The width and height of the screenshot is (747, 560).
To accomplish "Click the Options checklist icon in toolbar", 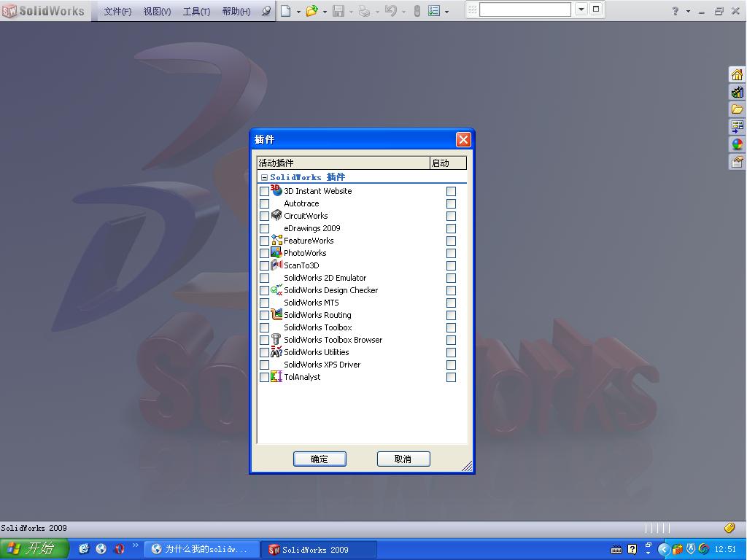I will 434,10.
